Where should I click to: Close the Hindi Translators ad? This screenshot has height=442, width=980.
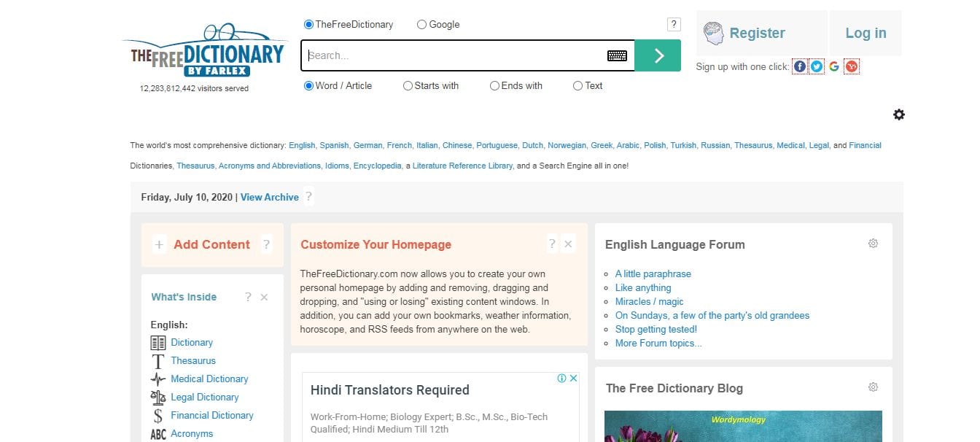(x=574, y=378)
